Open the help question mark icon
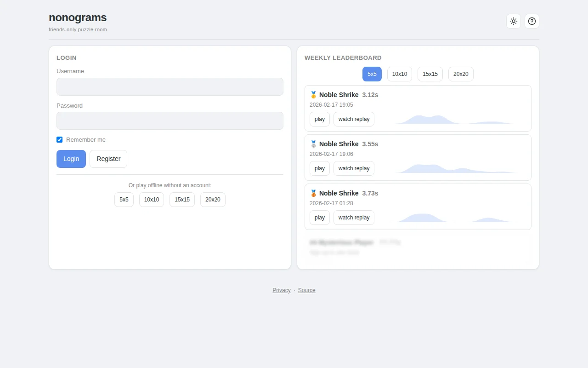This screenshot has width=588, height=368. click(x=532, y=21)
